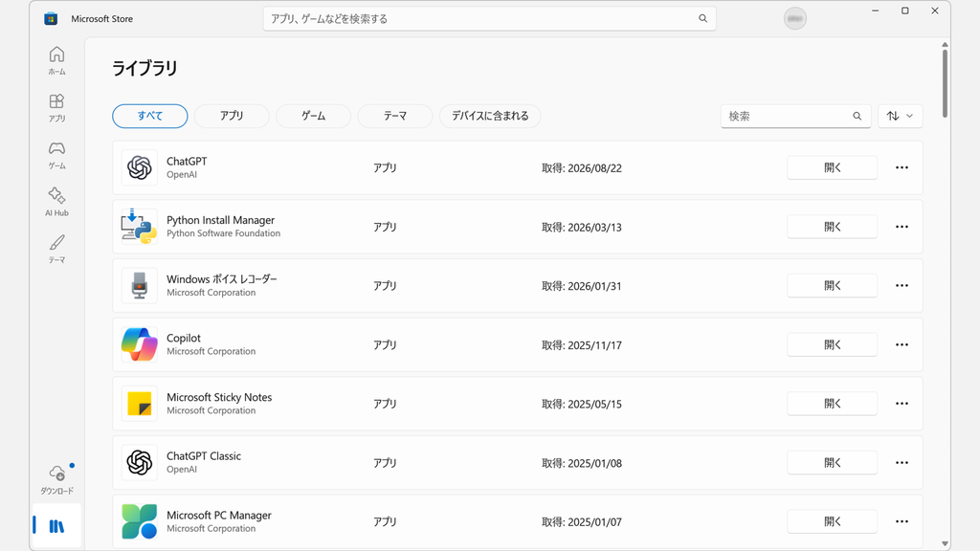This screenshot has height=551, width=980.
Task: Click the ChatGPT app icon
Action: pos(140,167)
